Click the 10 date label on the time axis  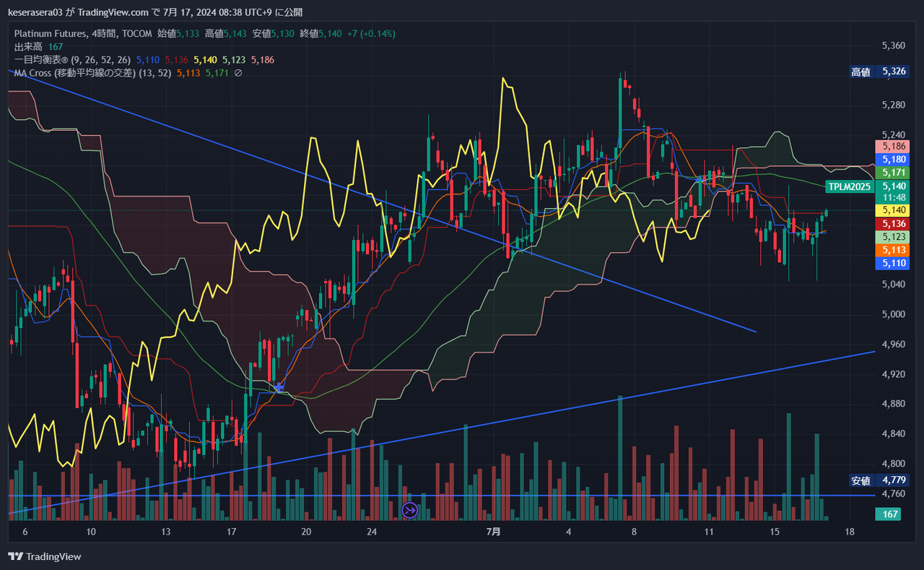pos(91,532)
